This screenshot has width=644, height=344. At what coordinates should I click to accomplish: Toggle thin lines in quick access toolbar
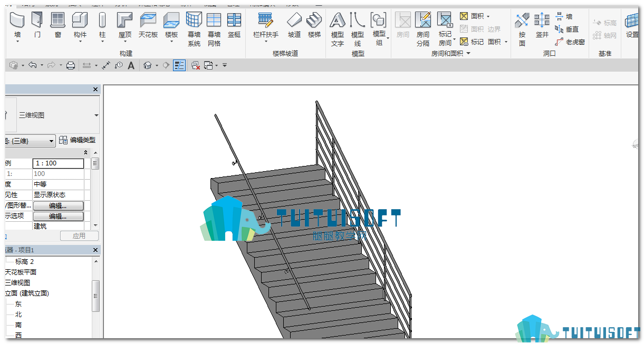click(x=179, y=65)
